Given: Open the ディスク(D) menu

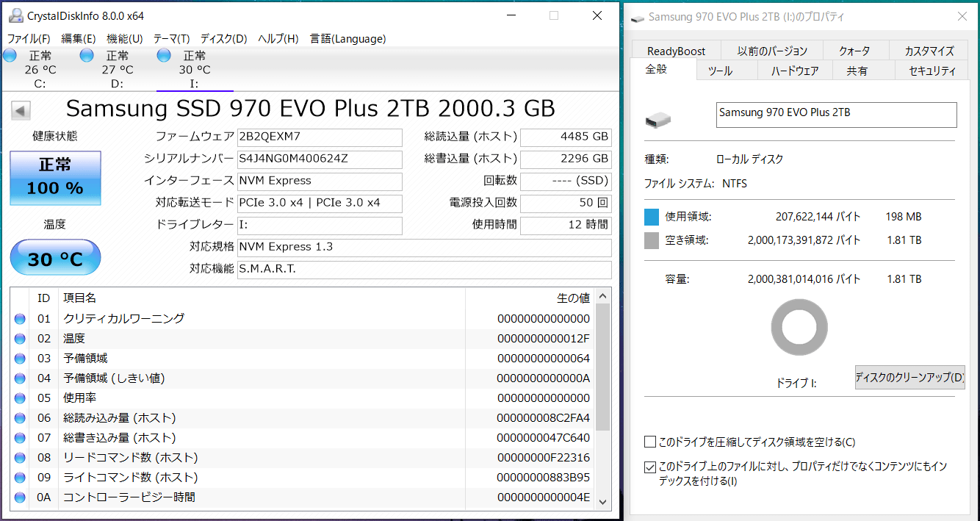Looking at the screenshot, I should click(224, 38).
